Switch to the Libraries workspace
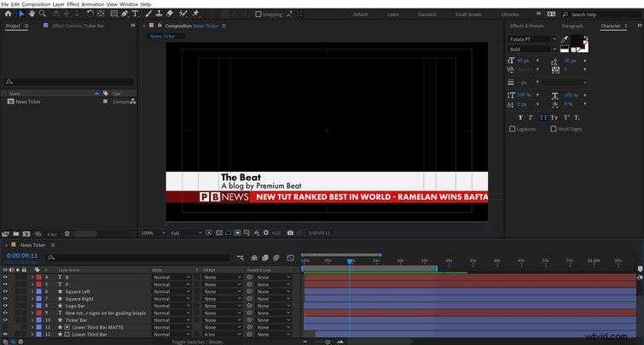 click(x=510, y=15)
